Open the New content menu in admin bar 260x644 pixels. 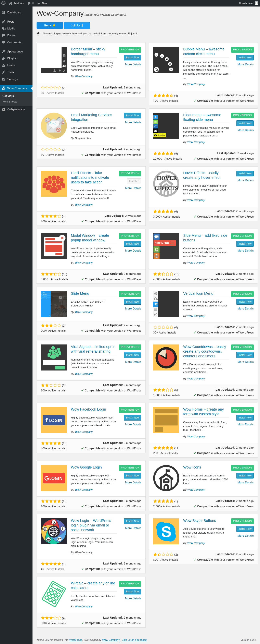[42, 3]
